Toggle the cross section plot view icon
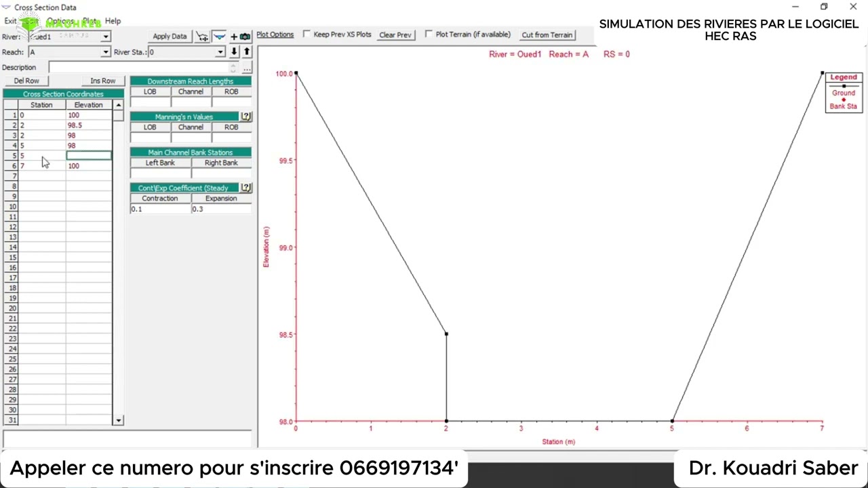This screenshot has height=488, width=868. pos(219,36)
